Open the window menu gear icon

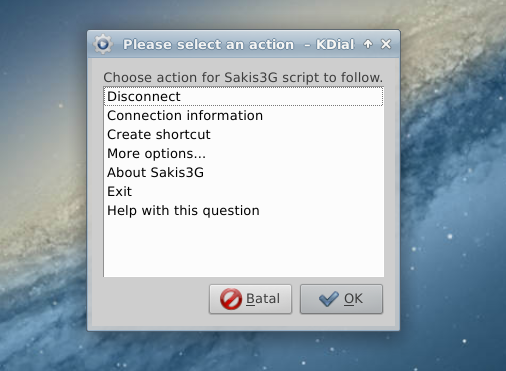[103, 44]
